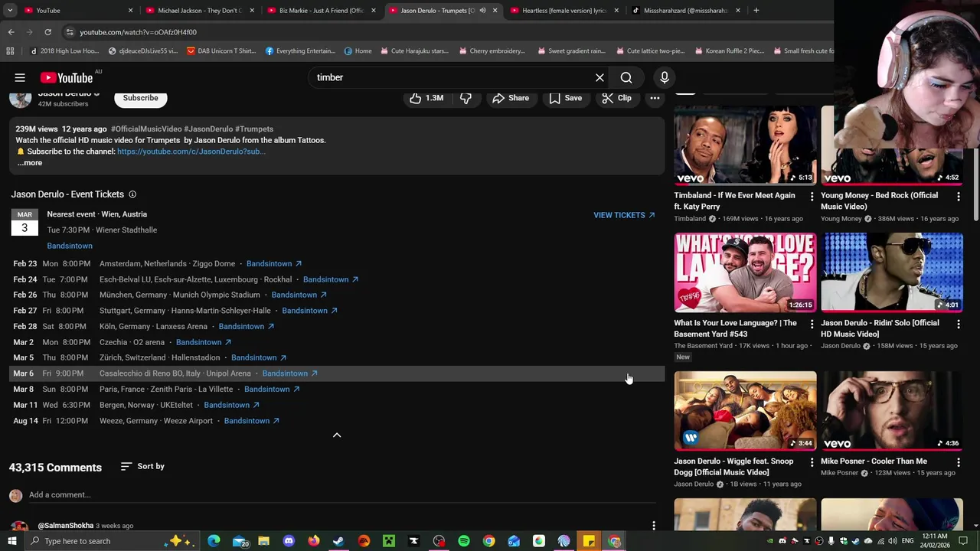This screenshot has height=551, width=980.
Task: Open Young Money Bed Rock thumbnail
Action: point(892,145)
